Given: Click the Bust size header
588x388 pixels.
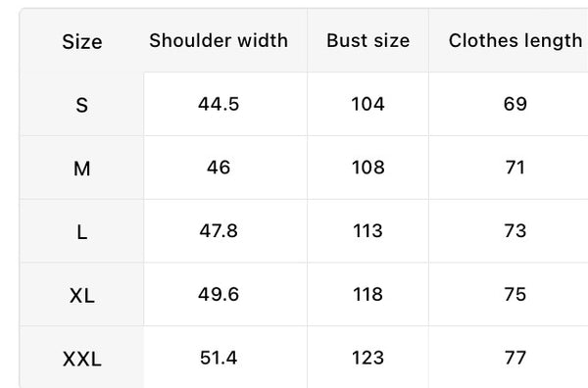Looking at the screenshot, I should click(367, 40).
